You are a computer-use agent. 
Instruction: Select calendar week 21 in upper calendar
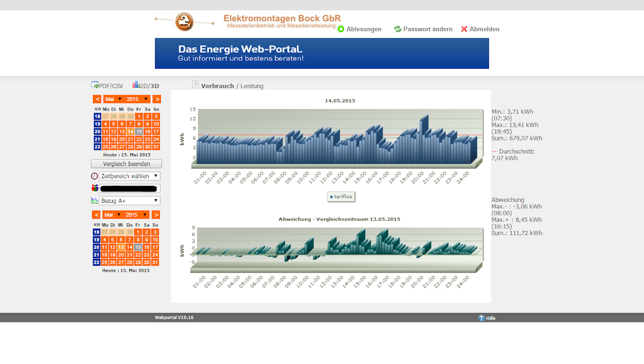click(97, 139)
